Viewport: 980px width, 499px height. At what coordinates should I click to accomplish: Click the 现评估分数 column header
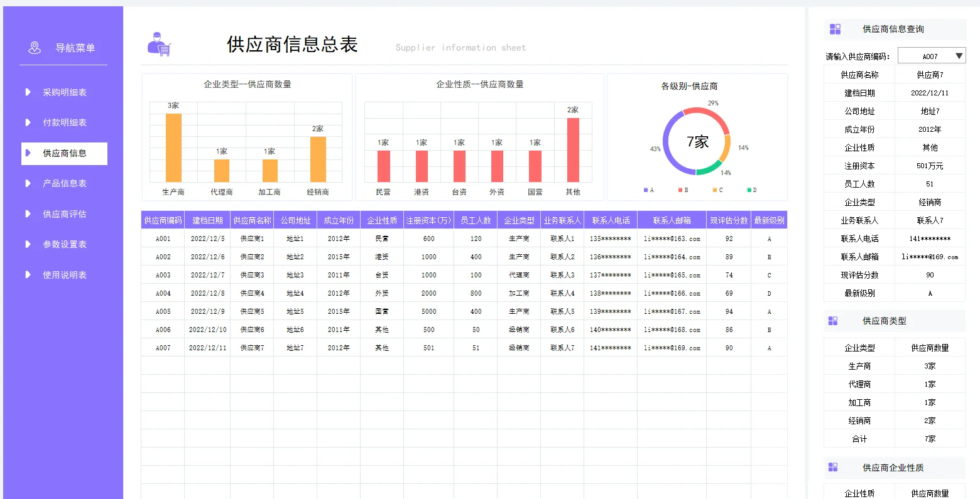tap(729, 220)
